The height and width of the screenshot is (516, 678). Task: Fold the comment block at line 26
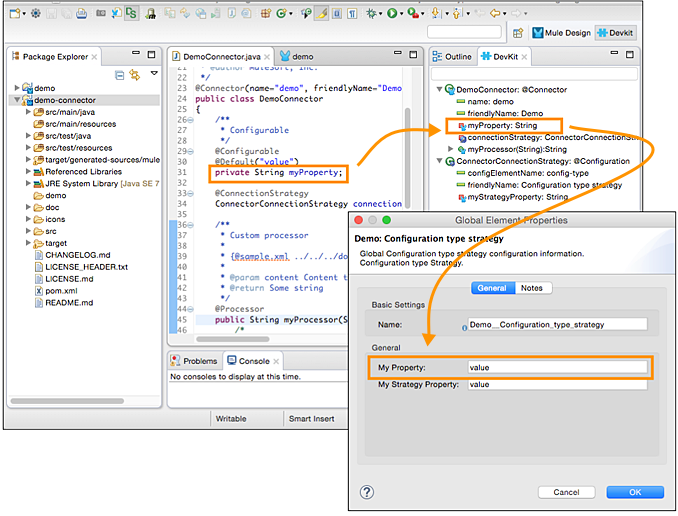(x=189, y=119)
